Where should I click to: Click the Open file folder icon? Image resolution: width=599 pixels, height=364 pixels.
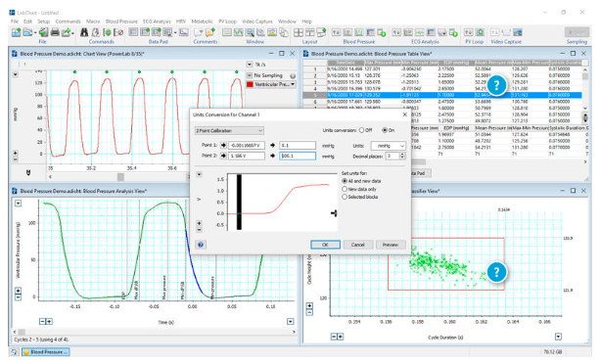pyautogui.click(x=27, y=32)
